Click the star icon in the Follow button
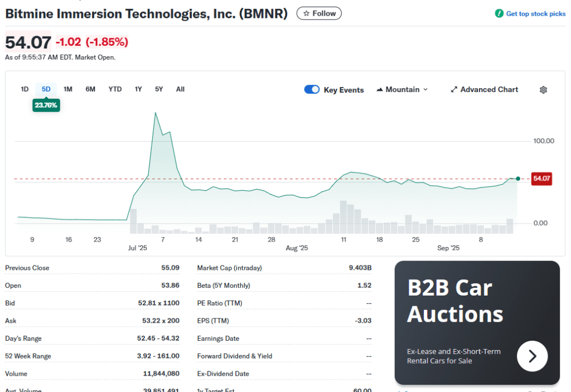Image resolution: width=571 pixels, height=392 pixels. (x=306, y=13)
